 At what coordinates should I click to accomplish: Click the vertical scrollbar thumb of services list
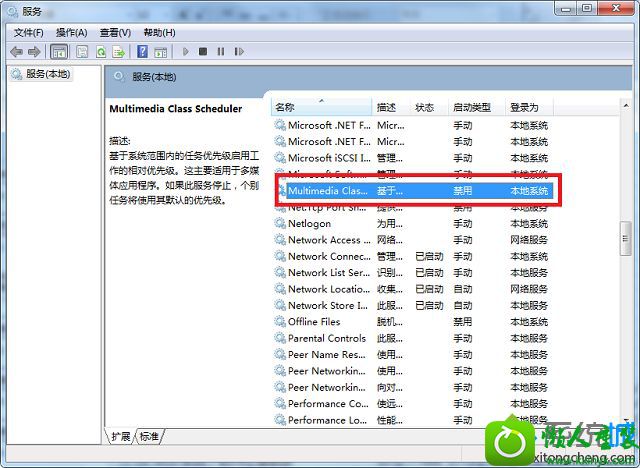625,239
